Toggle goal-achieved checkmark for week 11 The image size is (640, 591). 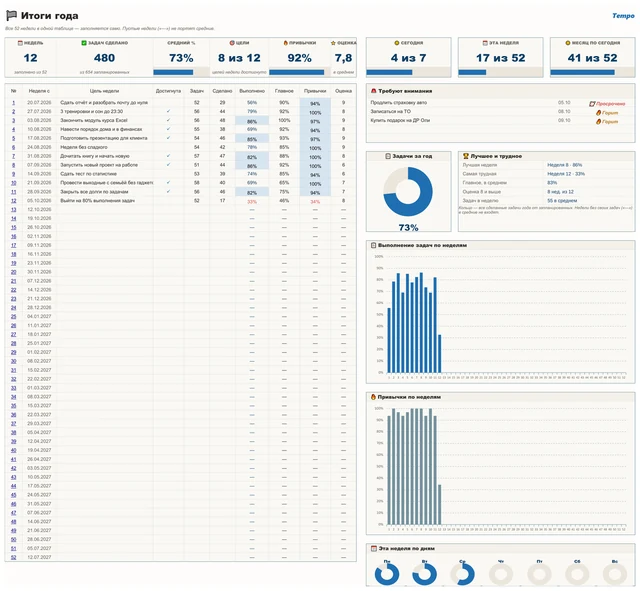(168, 191)
